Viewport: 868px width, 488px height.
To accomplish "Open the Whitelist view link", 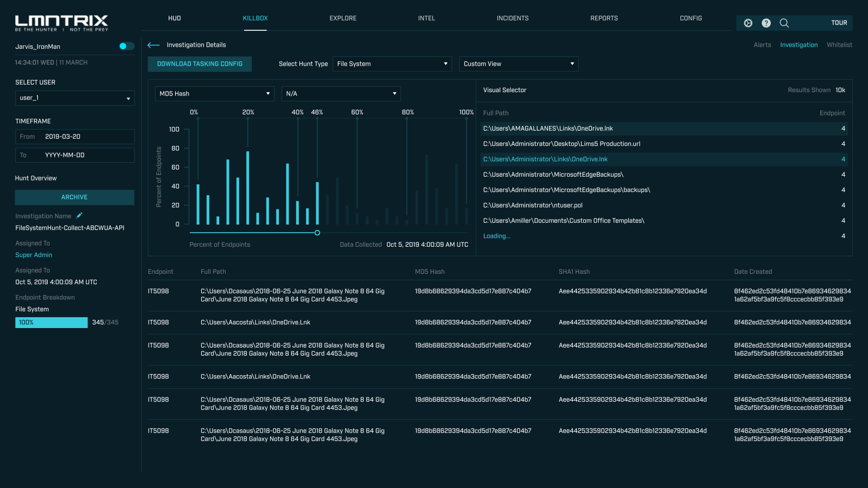I will (x=839, y=45).
